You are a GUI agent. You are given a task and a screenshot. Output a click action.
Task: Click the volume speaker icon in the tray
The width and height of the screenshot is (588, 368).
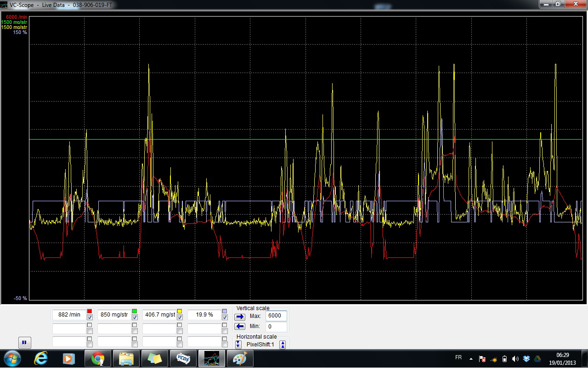(515, 359)
